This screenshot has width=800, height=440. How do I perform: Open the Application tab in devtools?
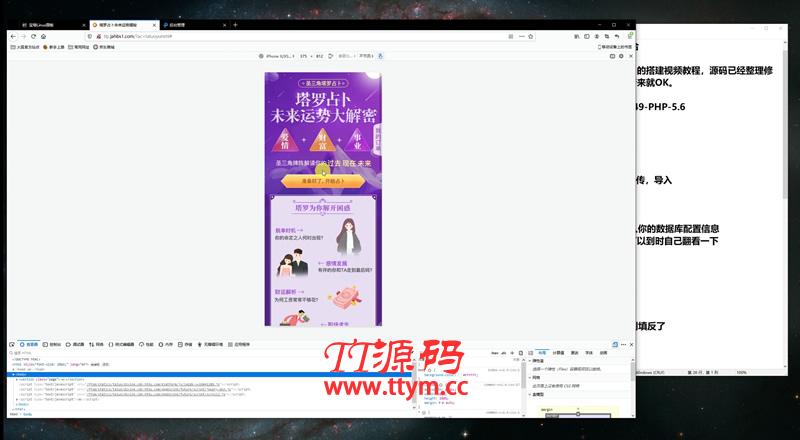point(239,345)
